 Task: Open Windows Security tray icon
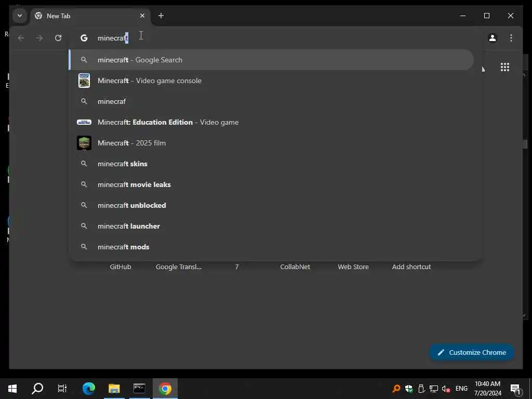pos(409,389)
